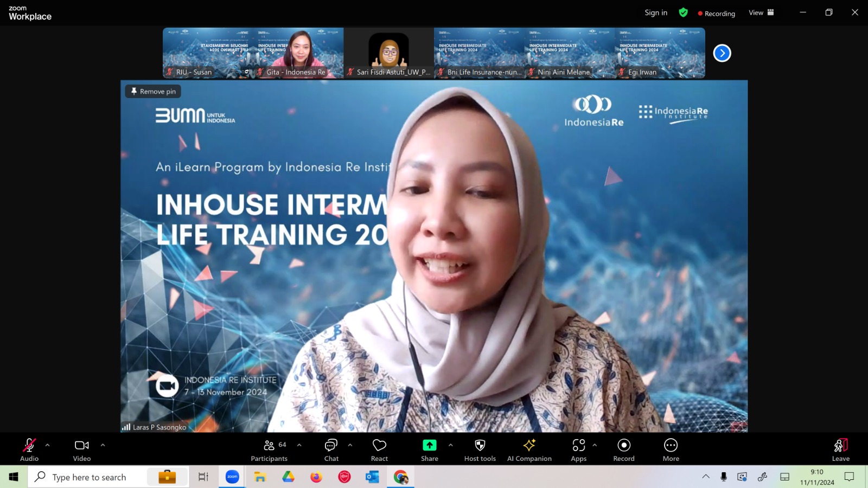Click the Record button

click(624, 450)
